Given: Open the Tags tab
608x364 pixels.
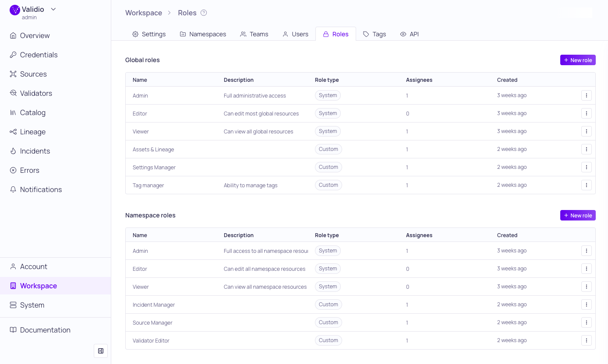Looking at the screenshot, I should click(375, 34).
